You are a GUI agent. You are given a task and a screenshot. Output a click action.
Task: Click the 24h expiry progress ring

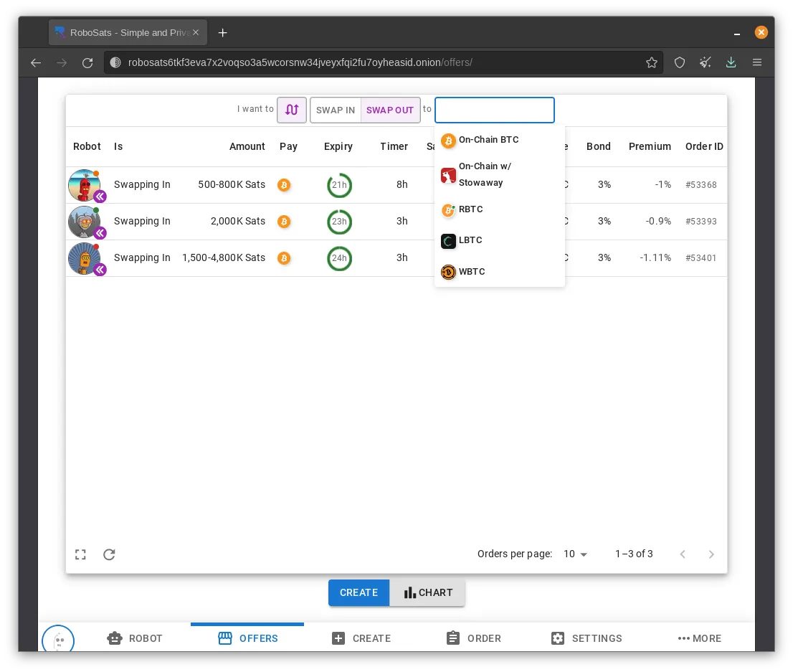click(339, 258)
